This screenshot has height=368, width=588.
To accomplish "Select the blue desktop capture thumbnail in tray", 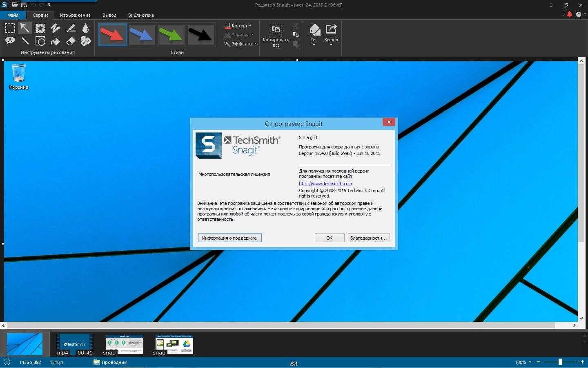I will (24, 344).
